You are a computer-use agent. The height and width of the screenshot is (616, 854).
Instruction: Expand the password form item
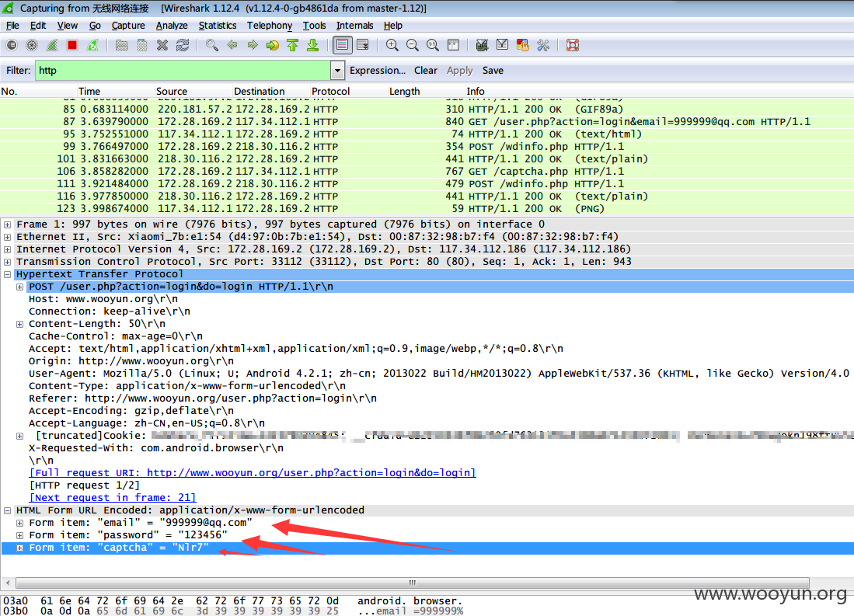click(19, 535)
